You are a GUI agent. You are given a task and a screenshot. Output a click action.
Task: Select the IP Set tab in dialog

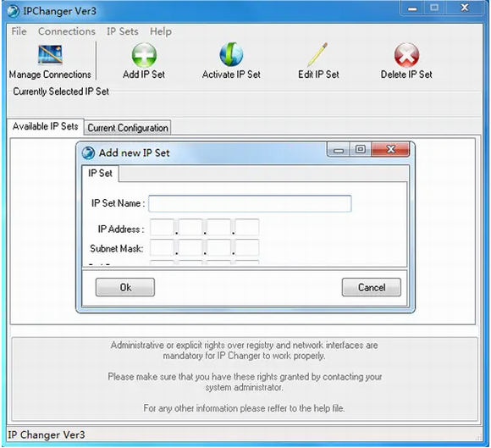click(x=100, y=174)
